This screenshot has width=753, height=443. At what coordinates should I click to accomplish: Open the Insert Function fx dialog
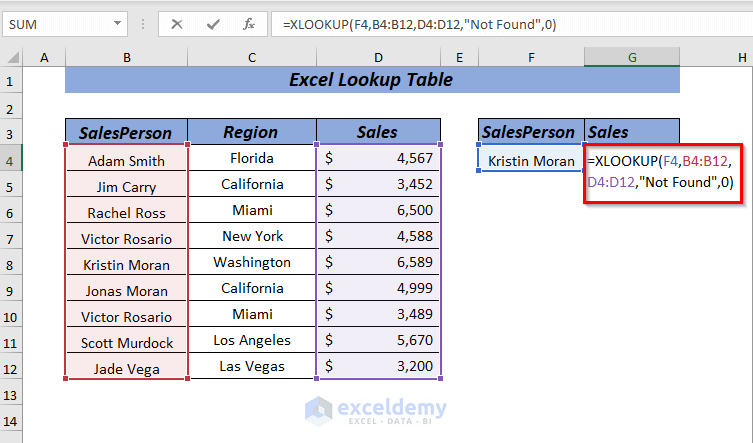[x=249, y=24]
